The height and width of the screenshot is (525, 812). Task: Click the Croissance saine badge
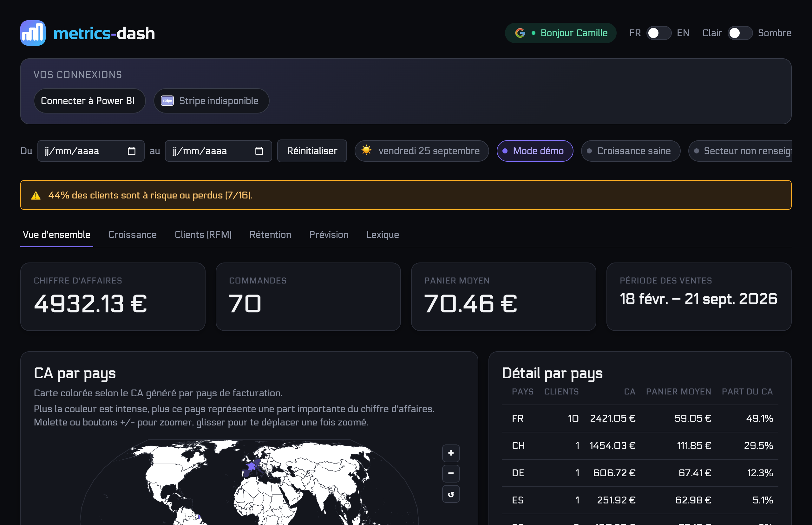[631, 151]
